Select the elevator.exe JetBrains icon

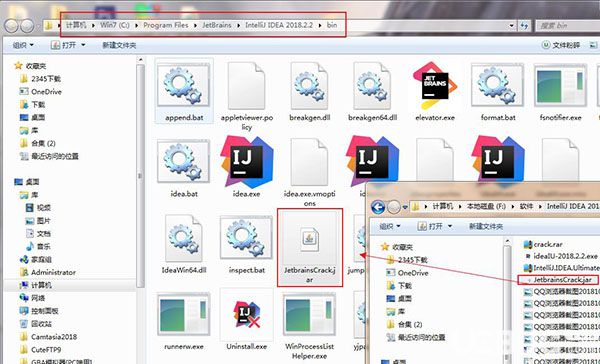pos(435,86)
